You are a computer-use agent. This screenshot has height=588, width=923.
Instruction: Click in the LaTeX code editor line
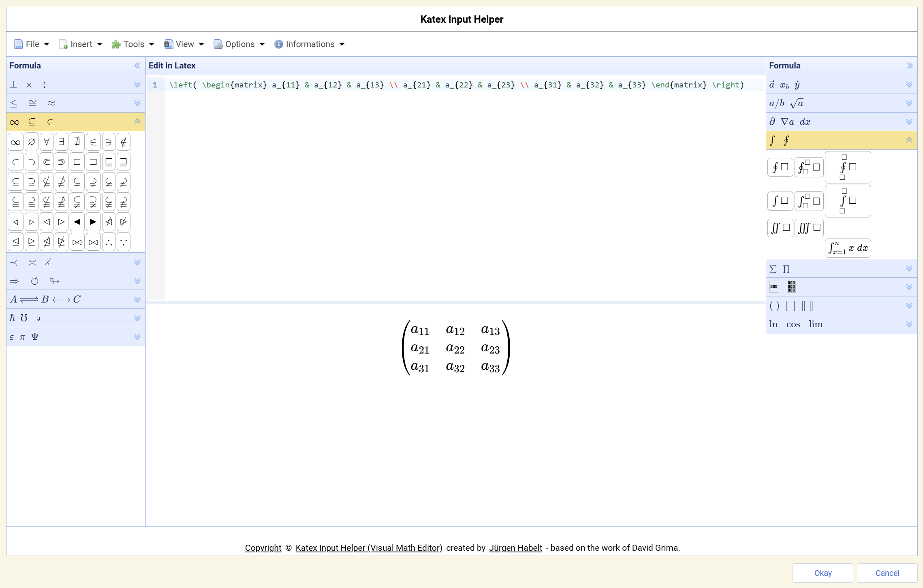[464, 85]
